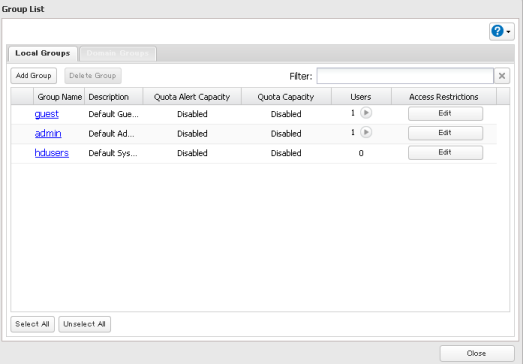Sort by Quota Capacity column header

pos(286,97)
